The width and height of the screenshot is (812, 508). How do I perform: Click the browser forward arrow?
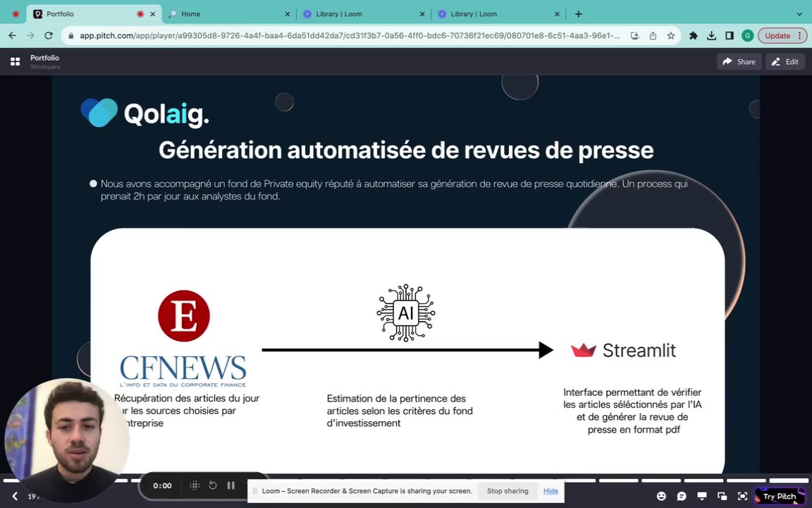[x=30, y=36]
